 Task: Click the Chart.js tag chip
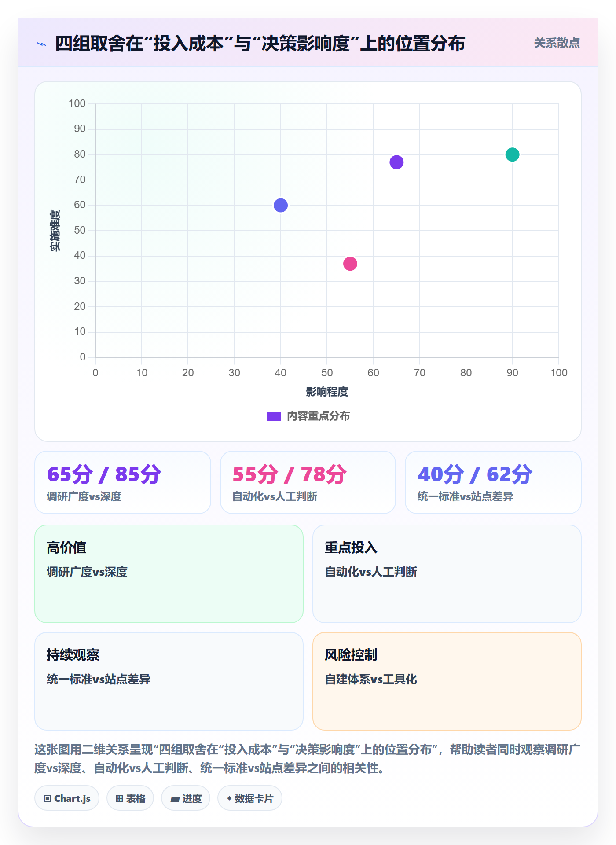pyautogui.click(x=67, y=798)
